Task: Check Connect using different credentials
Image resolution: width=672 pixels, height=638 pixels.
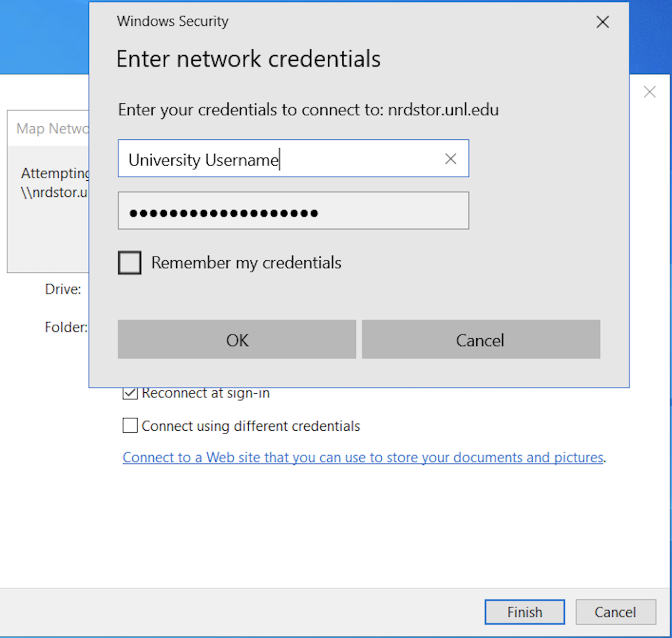Action: coord(130,426)
